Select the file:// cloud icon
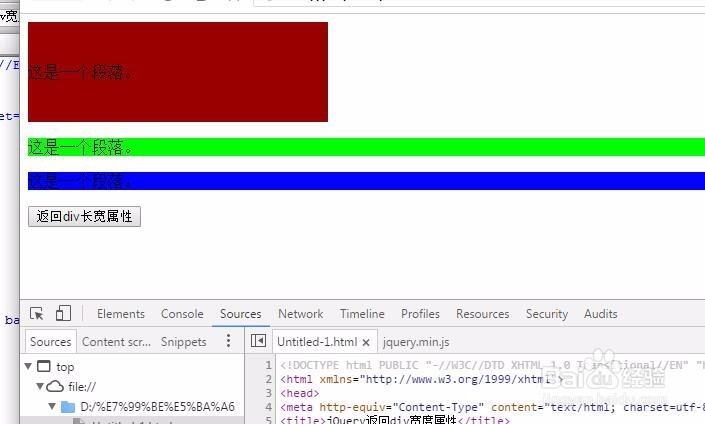 [55, 386]
